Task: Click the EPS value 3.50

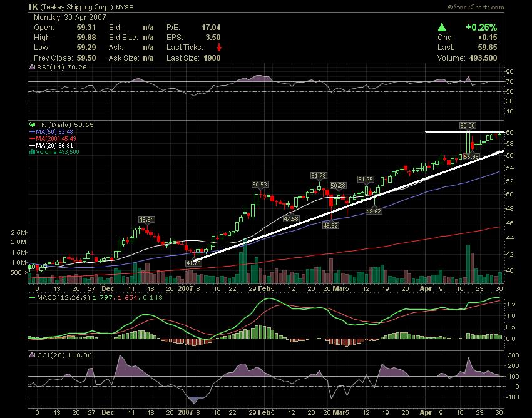Action: (213, 38)
